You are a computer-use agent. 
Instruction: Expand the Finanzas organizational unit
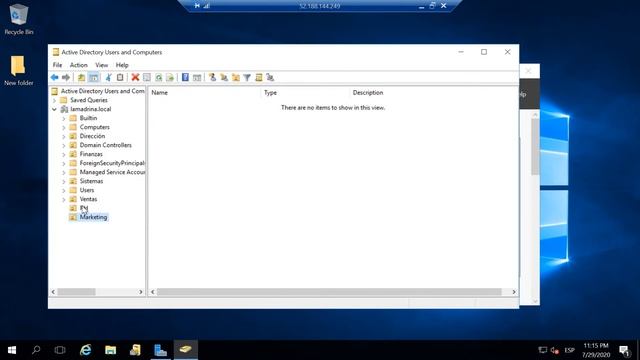pyautogui.click(x=64, y=154)
